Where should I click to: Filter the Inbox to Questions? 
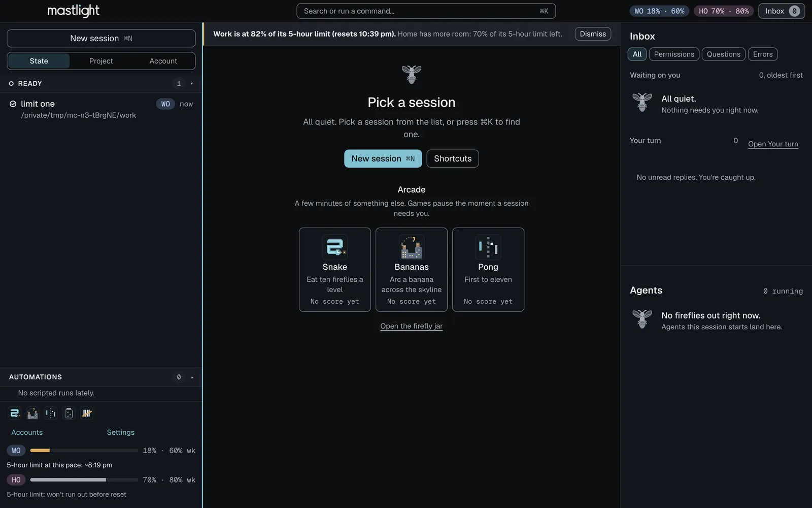tap(724, 54)
